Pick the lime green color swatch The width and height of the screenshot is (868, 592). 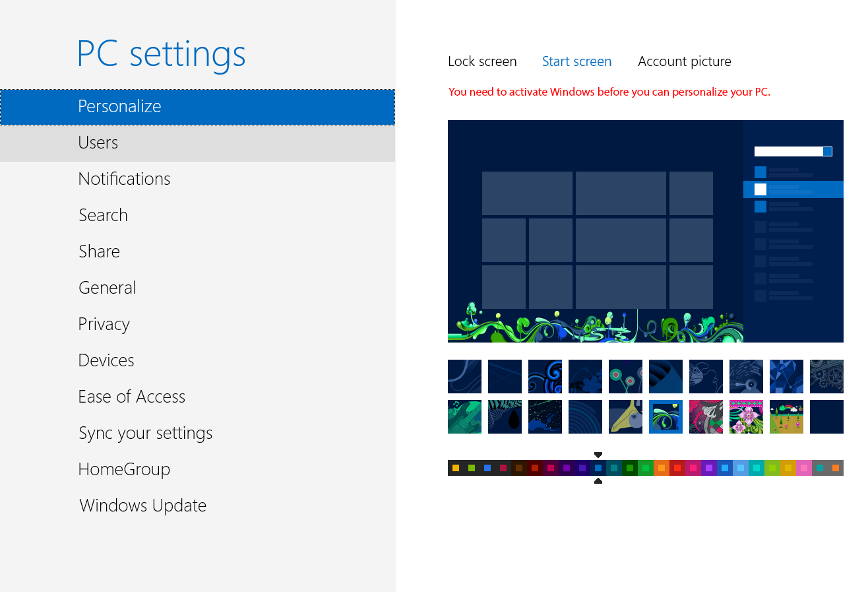(772, 468)
